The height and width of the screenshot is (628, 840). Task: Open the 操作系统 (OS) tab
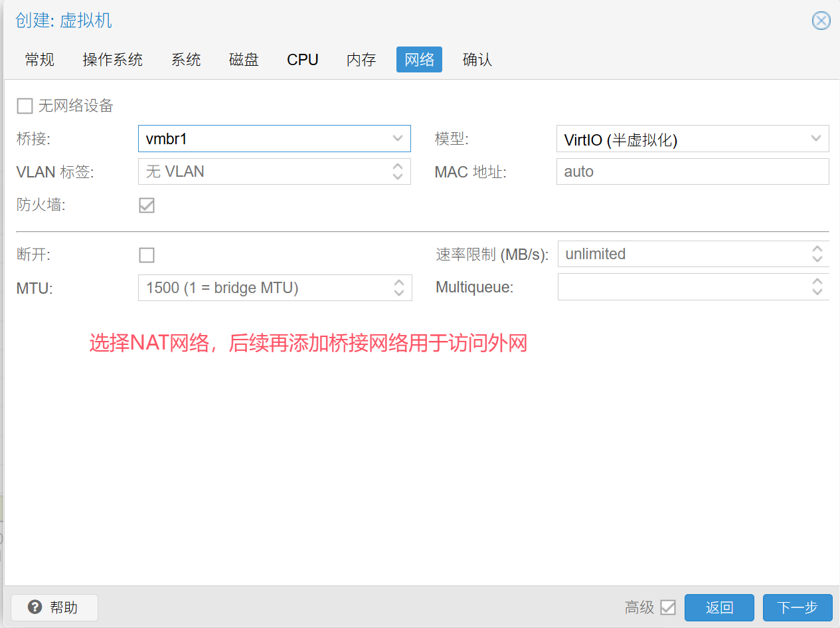click(112, 60)
